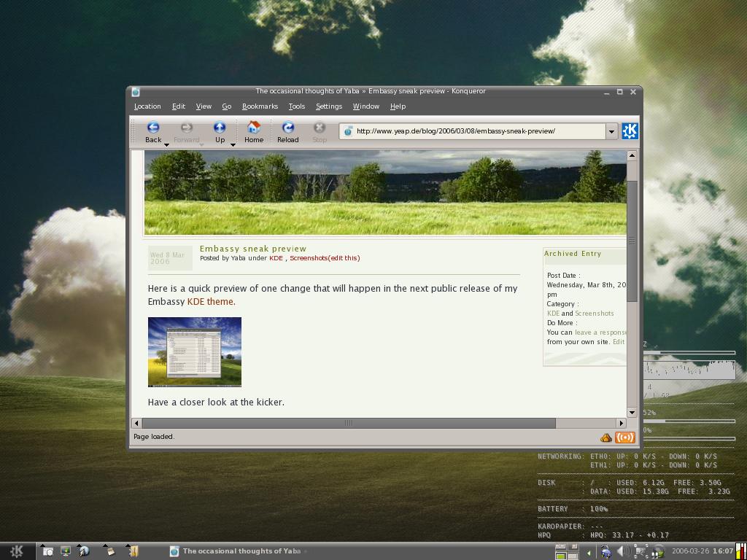Image resolution: width=747 pixels, height=560 pixels.
Task: Open the Embassy theme screenshot thumbnail
Action: (194, 352)
